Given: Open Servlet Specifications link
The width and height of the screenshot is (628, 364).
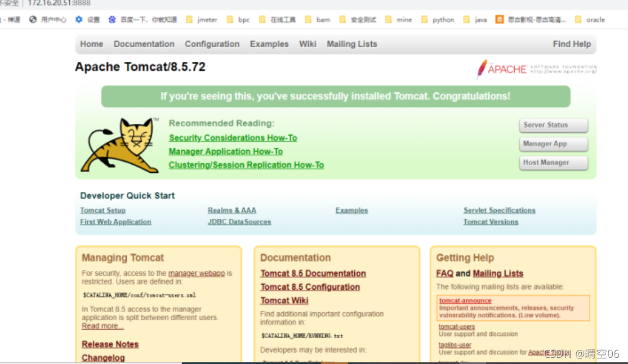Looking at the screenshot, I should coord(500,210).
